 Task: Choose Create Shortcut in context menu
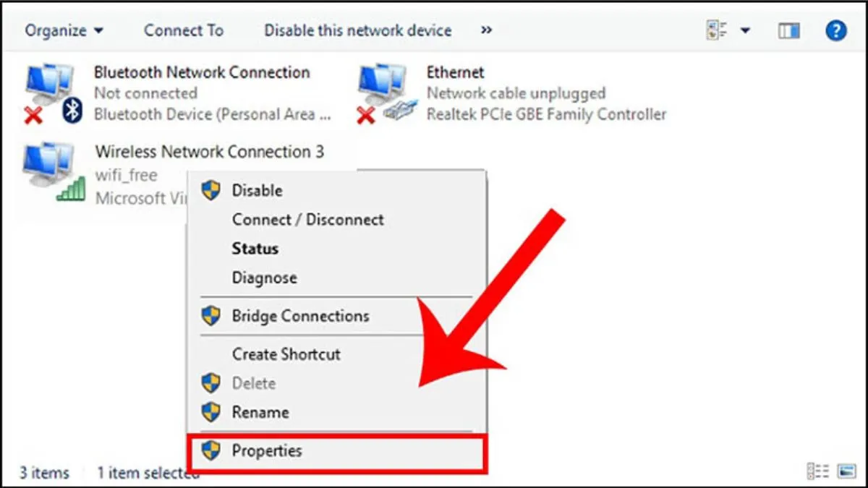tap(286, 354)
